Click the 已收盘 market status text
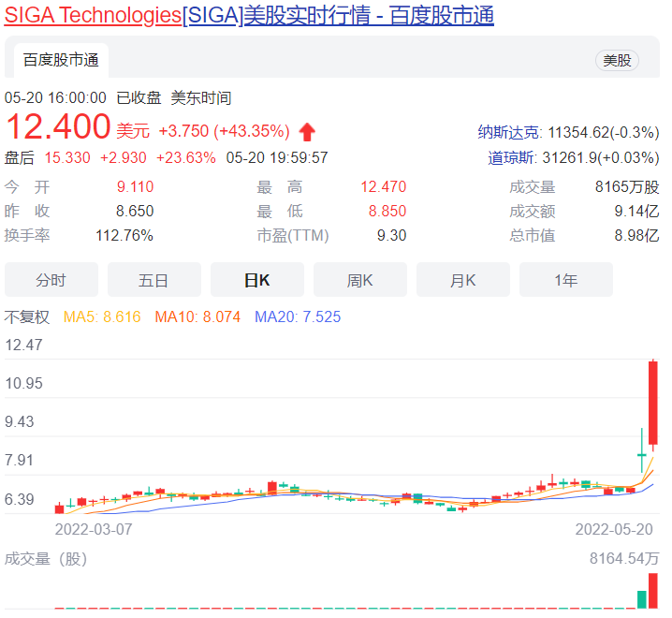This screenshot has width=672, height=618. coord(139,97)
